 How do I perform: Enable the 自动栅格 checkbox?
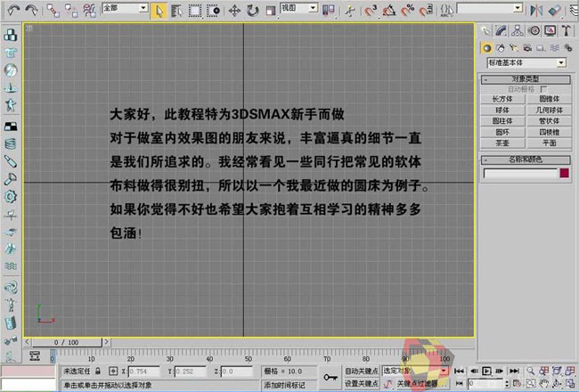543,89
